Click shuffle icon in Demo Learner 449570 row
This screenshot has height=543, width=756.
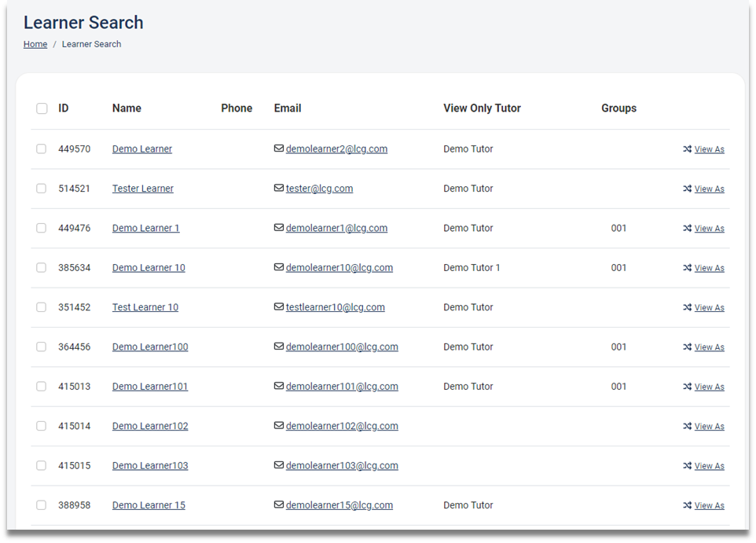(x=687, y=149)
